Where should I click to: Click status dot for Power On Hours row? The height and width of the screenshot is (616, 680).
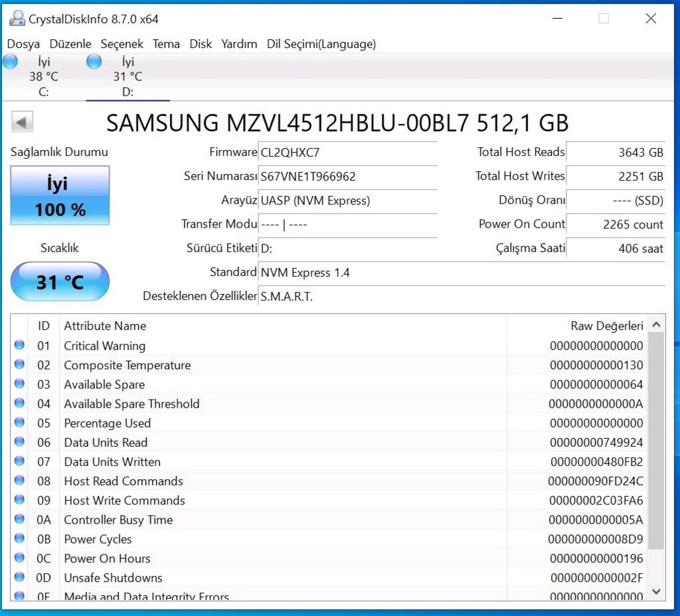(x=19, y=558)
